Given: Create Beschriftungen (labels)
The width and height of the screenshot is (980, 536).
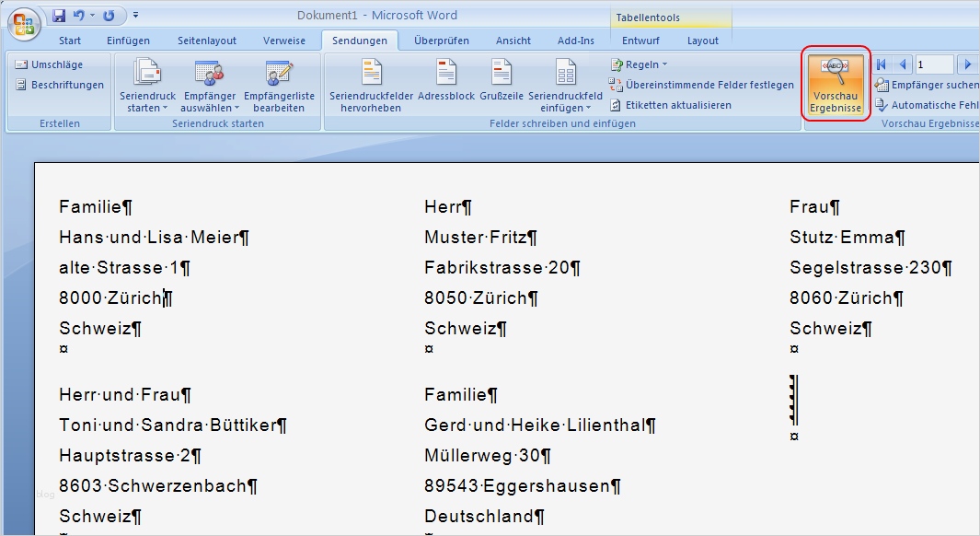Looking at the screenshot, I should coord(60,85).
